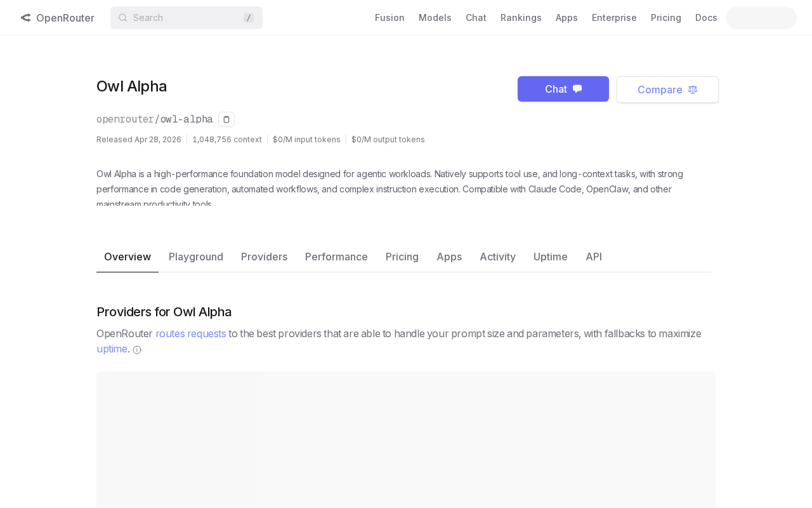Click the 'openrouter/owl-alpha' model slug text
This screenshot has width=812, height=508.
point(155,119)
